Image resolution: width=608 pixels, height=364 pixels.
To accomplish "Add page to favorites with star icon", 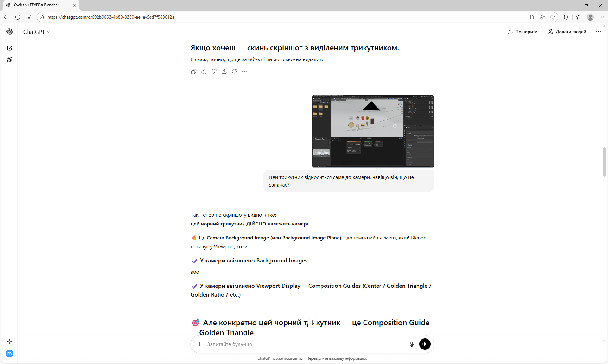I will click(x=552, y=17).
